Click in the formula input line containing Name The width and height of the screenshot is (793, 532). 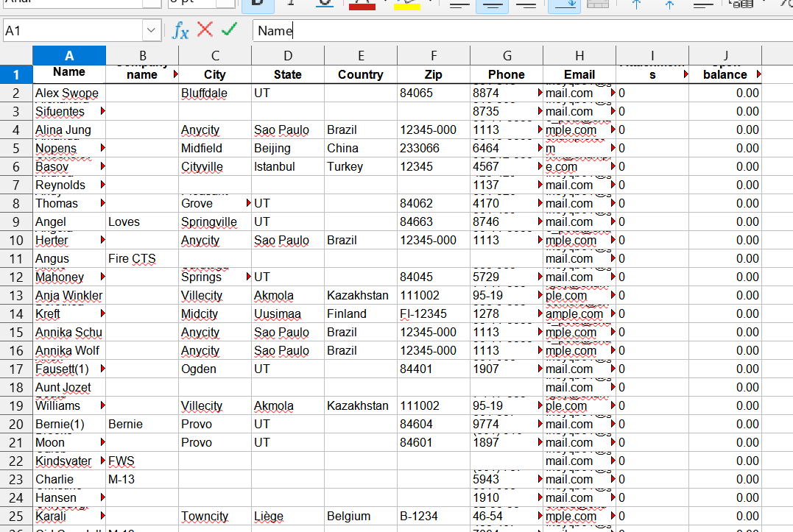523,31
